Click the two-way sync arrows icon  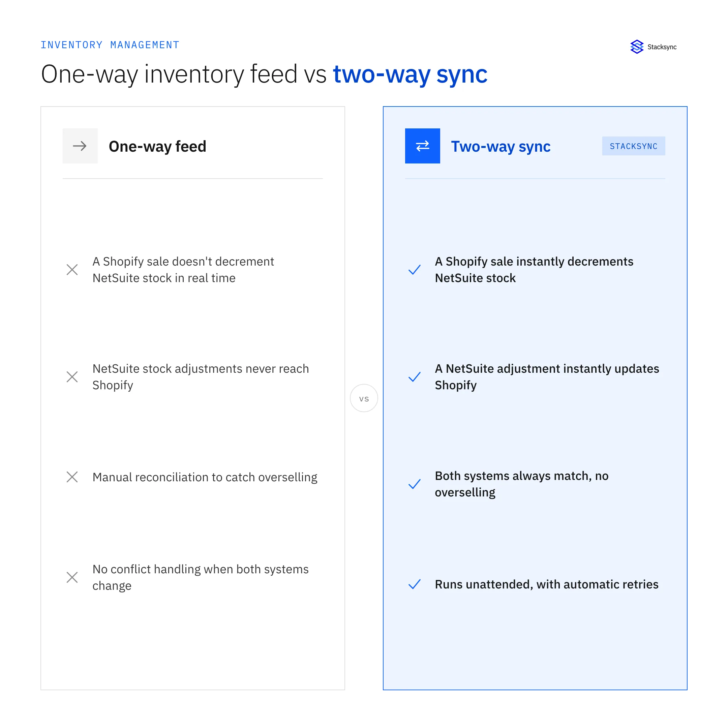point(422,146)
